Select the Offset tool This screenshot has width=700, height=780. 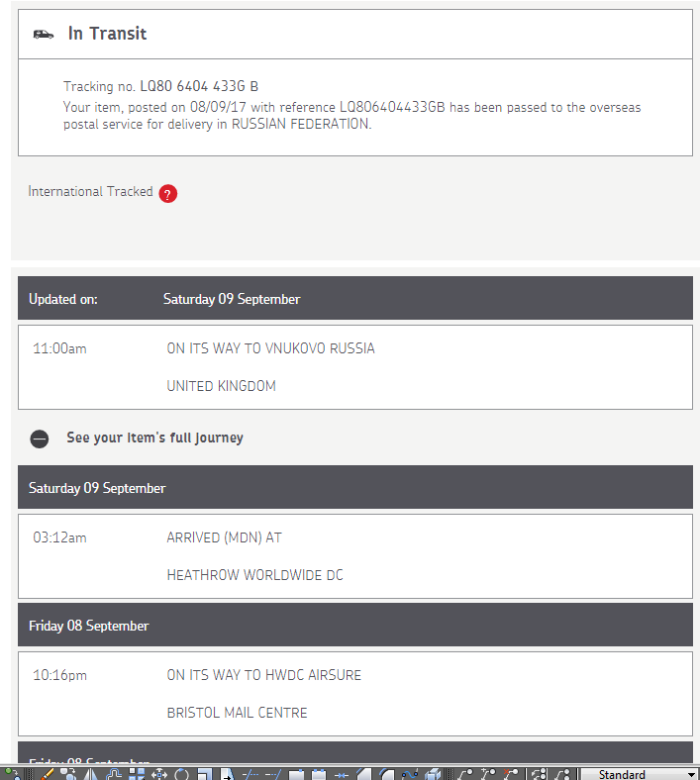coord(114,774)
